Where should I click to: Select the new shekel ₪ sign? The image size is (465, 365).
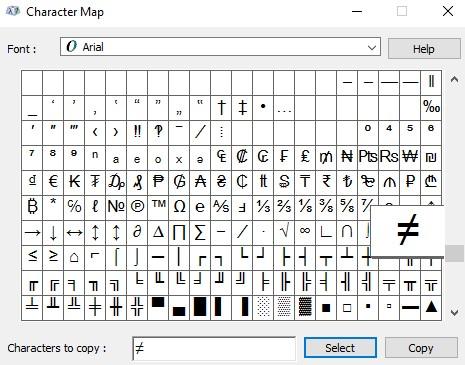coord(431,158)
